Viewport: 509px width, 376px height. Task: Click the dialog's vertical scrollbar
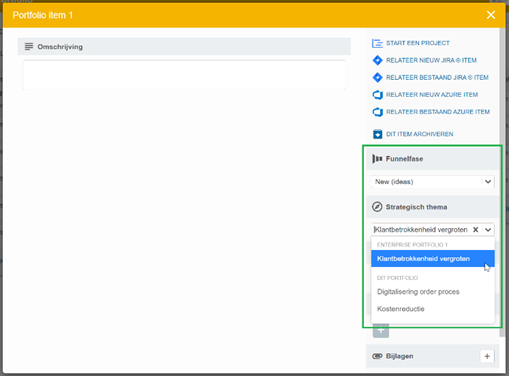(502, 183)
